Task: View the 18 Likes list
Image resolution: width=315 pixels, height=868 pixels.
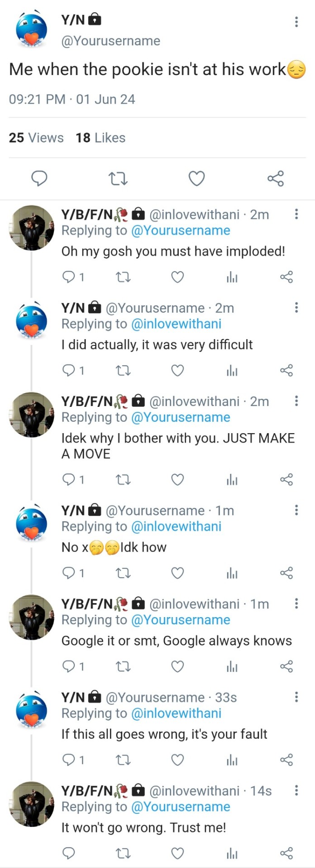Action: 100,138
